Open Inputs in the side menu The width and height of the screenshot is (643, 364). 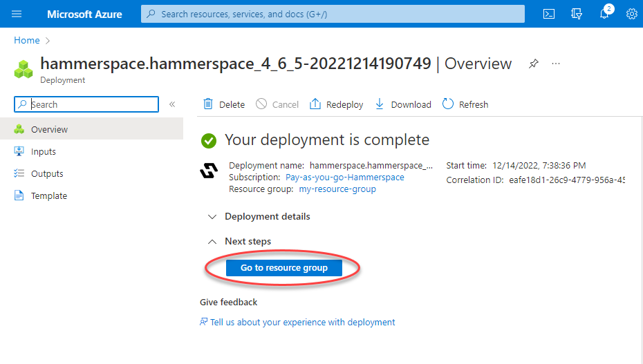point(91,151)
